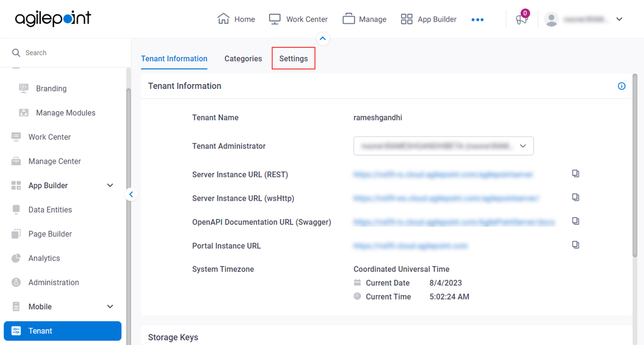Screen dimensions: 644x345
Task: Click the date value 8/4/2023
Action: click(x=446, y=283)
